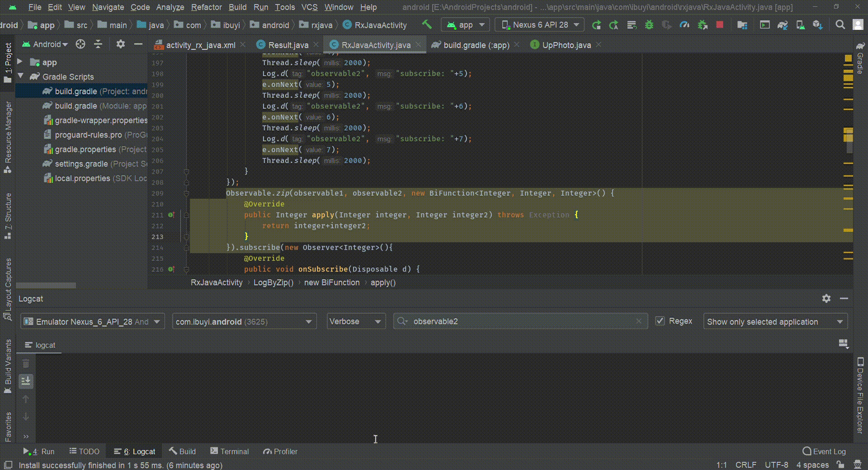Open the Device File Explorer side panel

coord(860,395)
